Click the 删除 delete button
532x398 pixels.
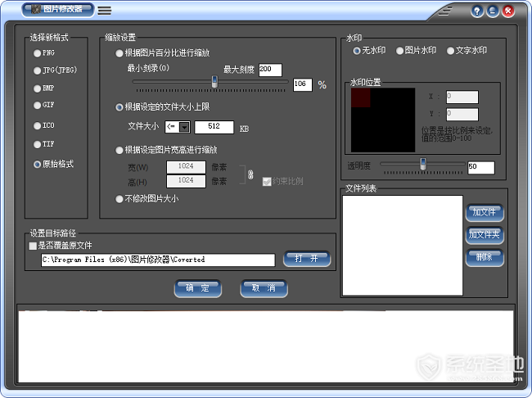tap(485, 257)
